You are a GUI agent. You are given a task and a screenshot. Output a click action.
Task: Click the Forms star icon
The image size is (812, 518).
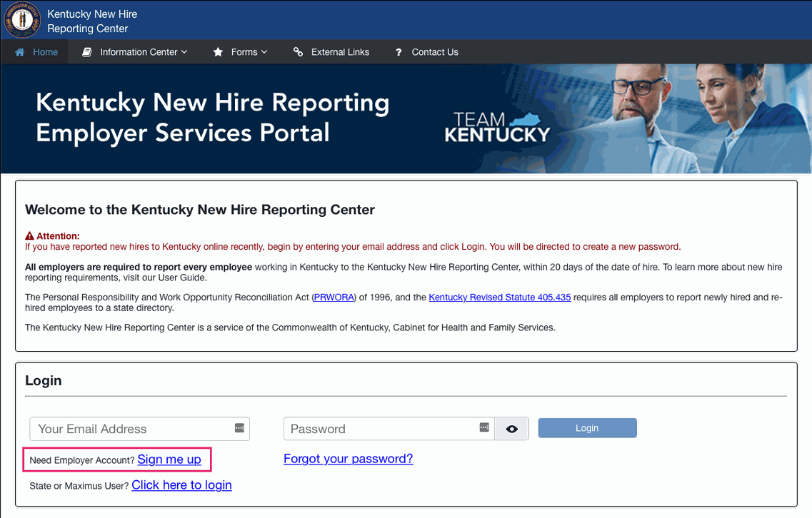click(218, 52)
